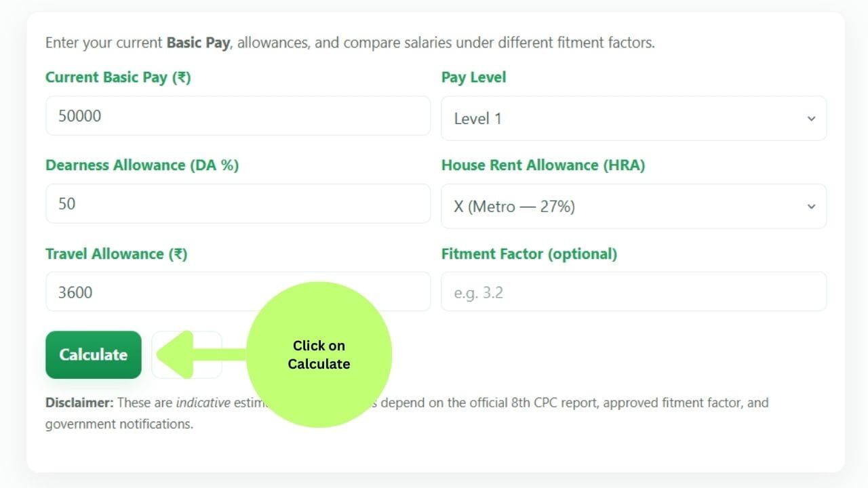The image size is (868, 488).
Task: Click the green Calculate button
Action: click(x=94, y=354)
